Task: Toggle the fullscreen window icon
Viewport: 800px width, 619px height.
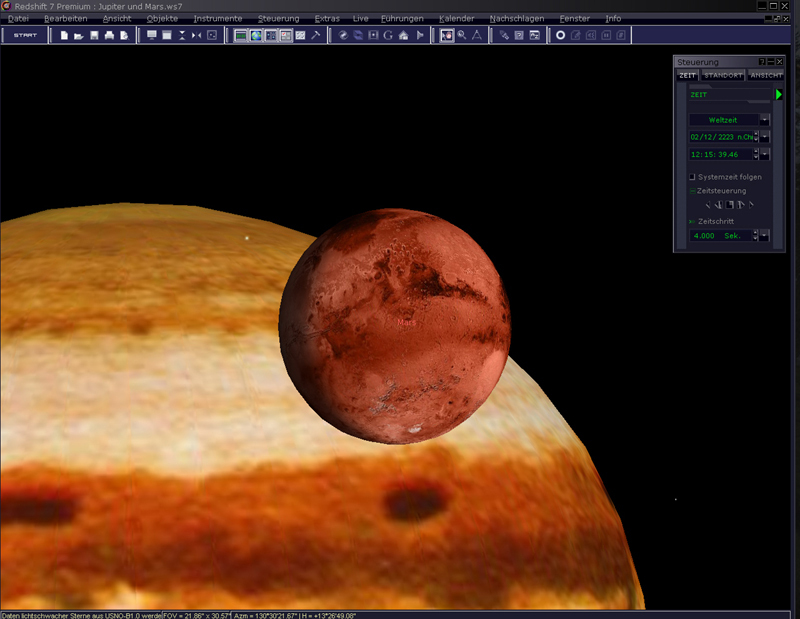Action: click(x=167, y=35)
